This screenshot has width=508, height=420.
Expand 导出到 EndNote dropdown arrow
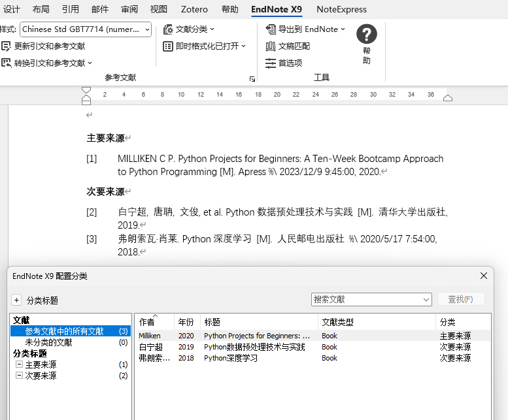pyautogui.click(x=343, y=29)
